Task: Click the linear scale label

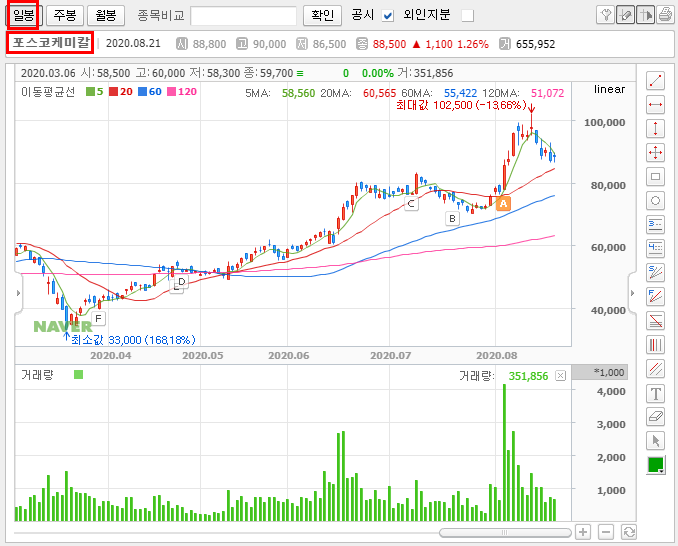Action: (609, 89)
